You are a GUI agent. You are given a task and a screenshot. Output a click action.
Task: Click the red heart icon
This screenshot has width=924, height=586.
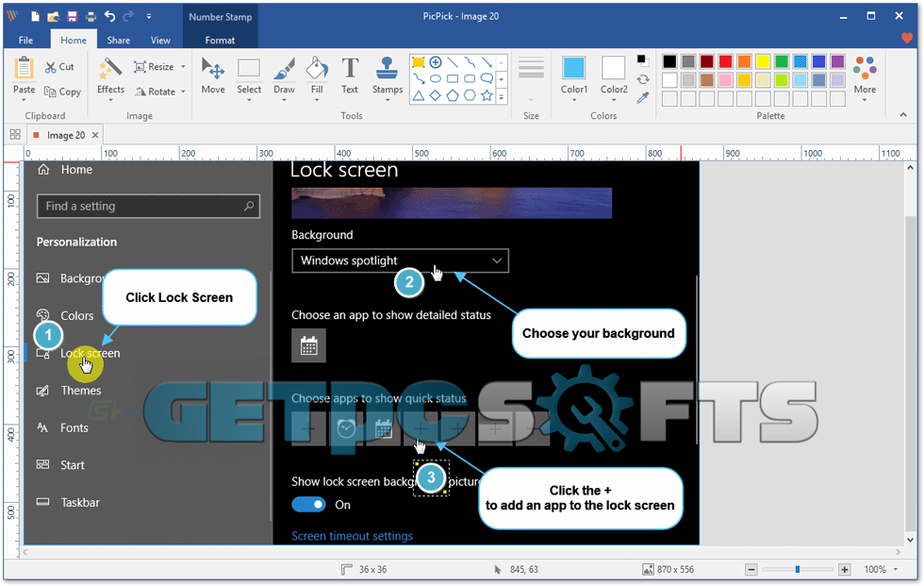[907, 39]
